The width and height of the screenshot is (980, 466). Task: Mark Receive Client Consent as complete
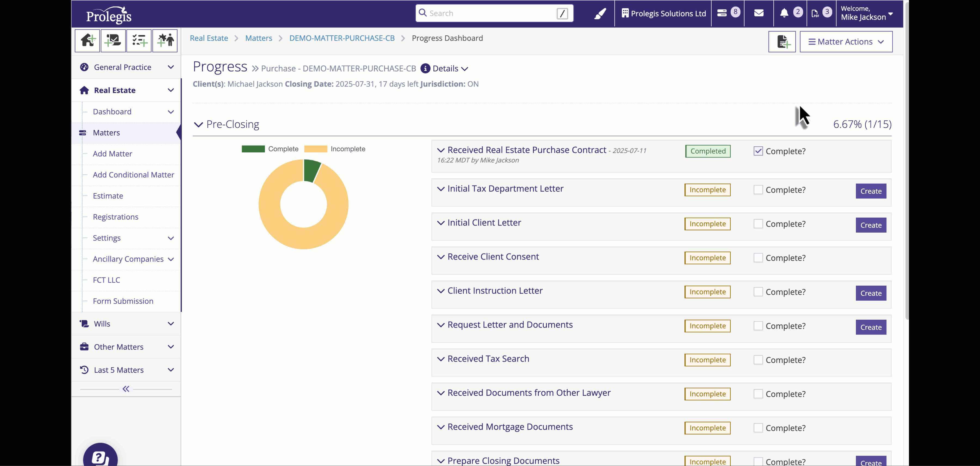[x=758, y=258]
